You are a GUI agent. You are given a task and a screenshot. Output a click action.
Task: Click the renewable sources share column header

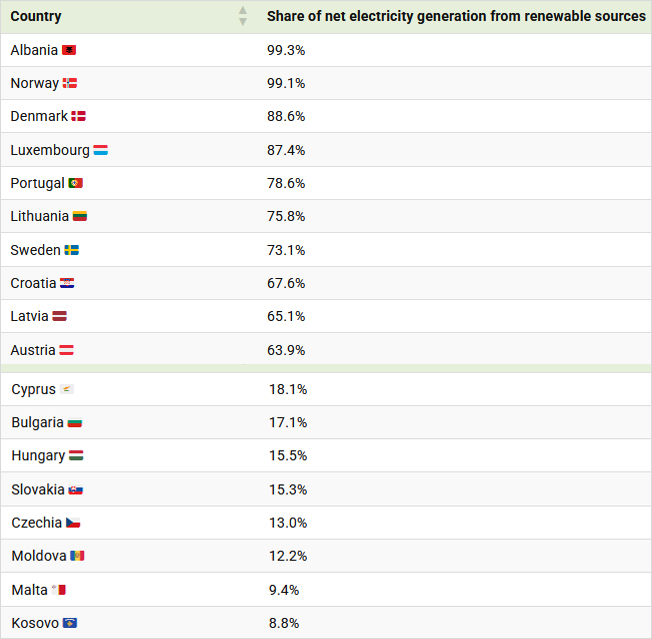click(456, 17)
